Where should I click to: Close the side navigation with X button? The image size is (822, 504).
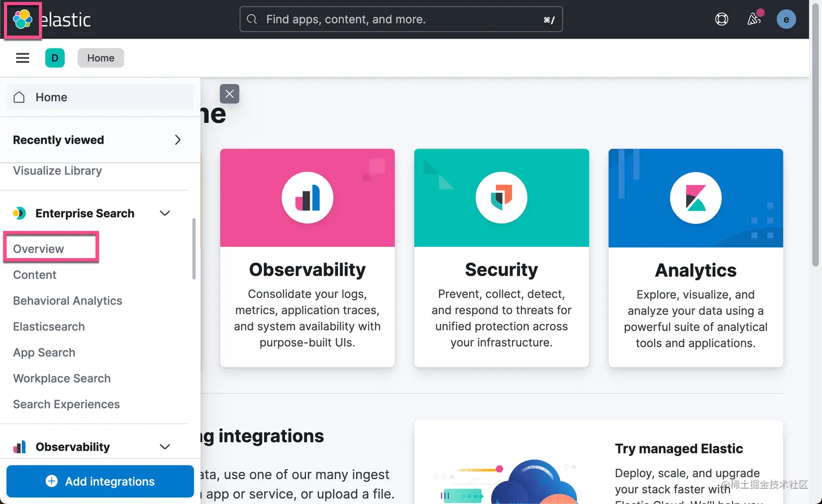point(229,94)
